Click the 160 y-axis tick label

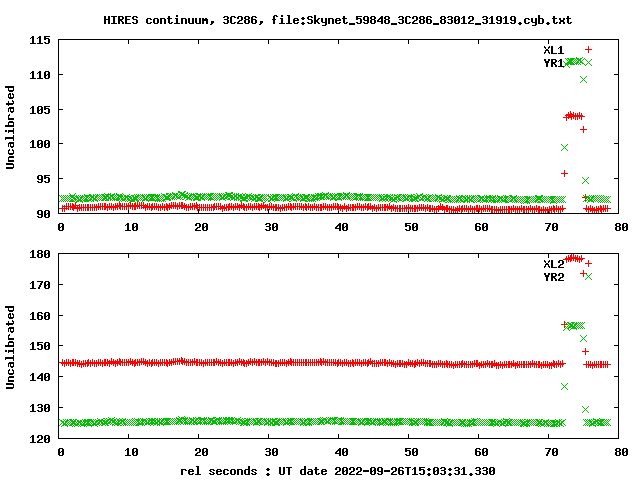pyautogui.click(x=40, y=316)
